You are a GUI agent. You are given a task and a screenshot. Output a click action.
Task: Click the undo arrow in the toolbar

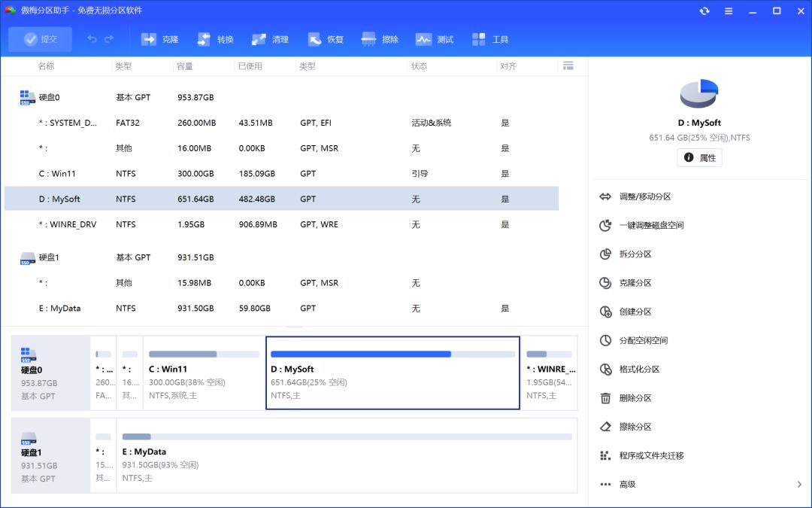click(x=92, y=39)
